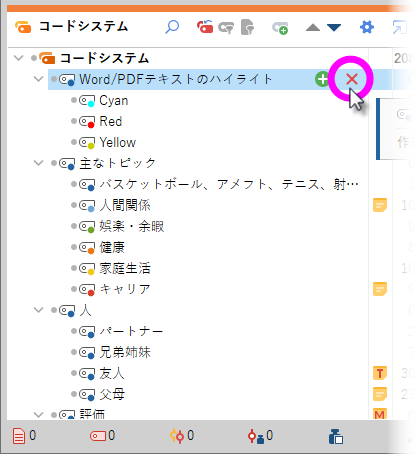Click the up triangle arrow in the toolbar
The height and width of the screenshot is (454, 417).
click(x=313, y=27)
